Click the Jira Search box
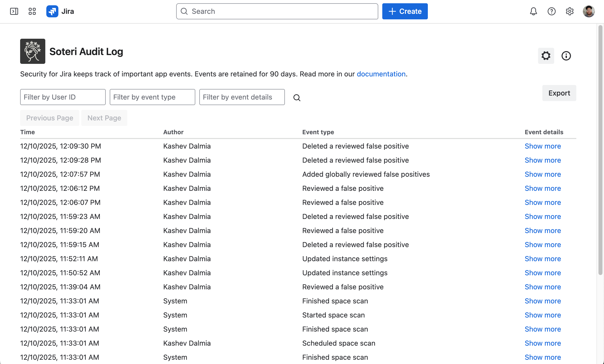Screen dimensions: 604x364 (277, 11)
